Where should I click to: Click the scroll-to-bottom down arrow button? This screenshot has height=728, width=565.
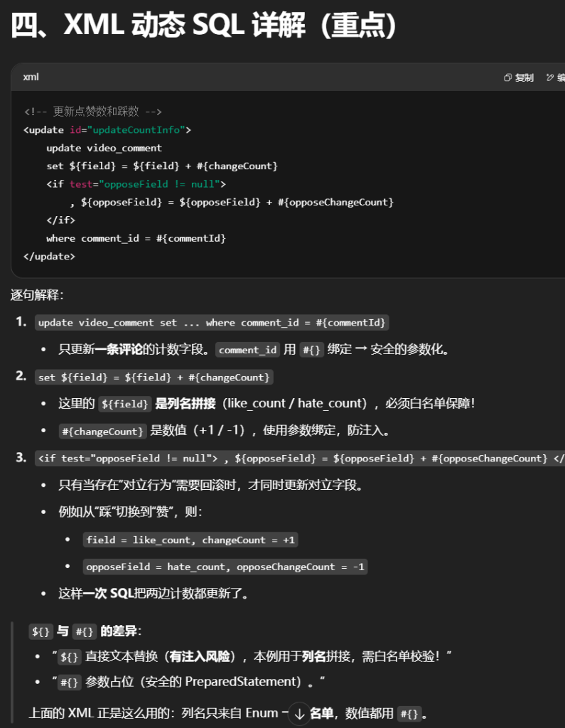[x=299, y=713]
